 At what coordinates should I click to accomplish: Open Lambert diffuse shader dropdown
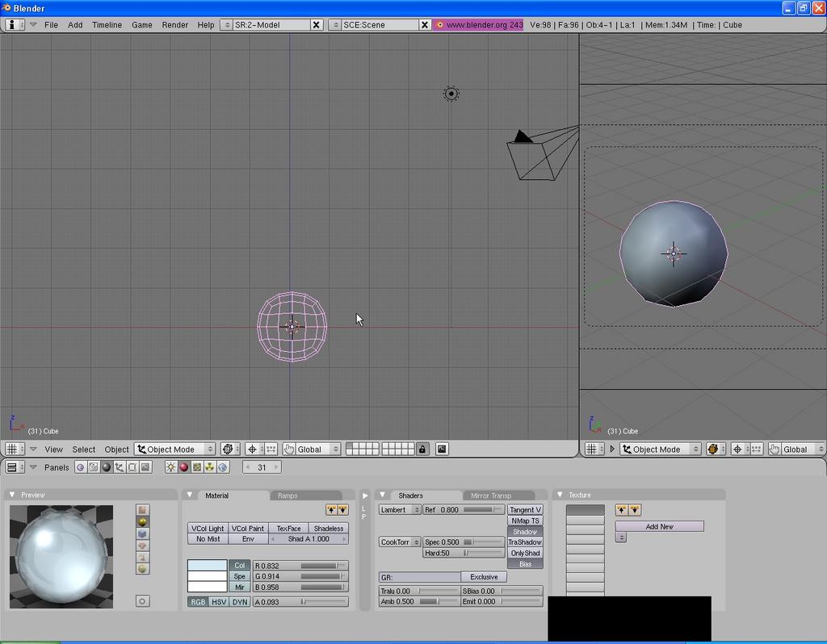click(400, 509)
